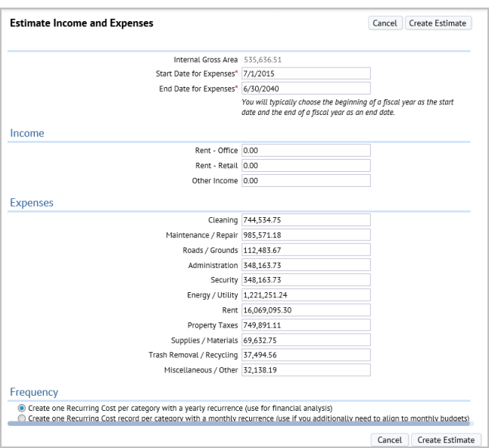Click the Administration expense field
The width and height of the screenshot is (489, 448).
coord(305,265)
